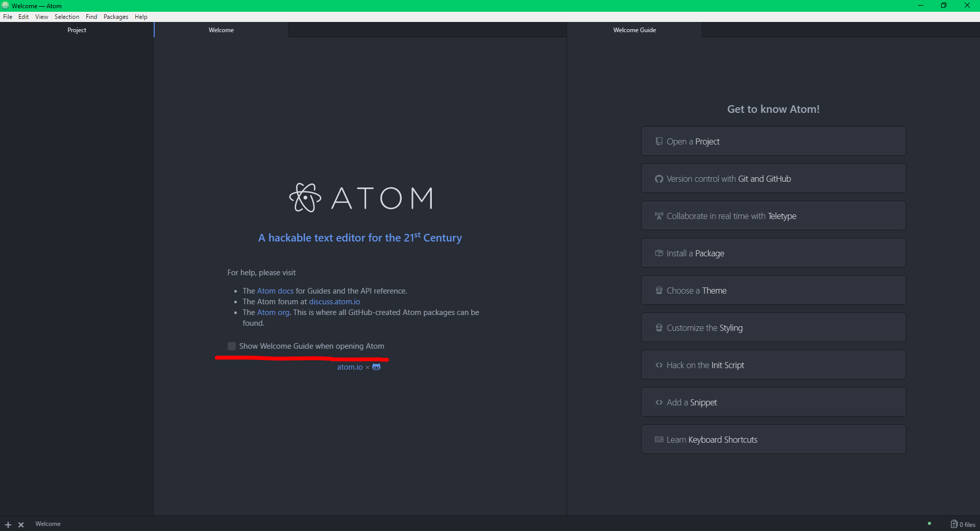Expand Version control with Git and GitHub

click(x=773, y=179)
